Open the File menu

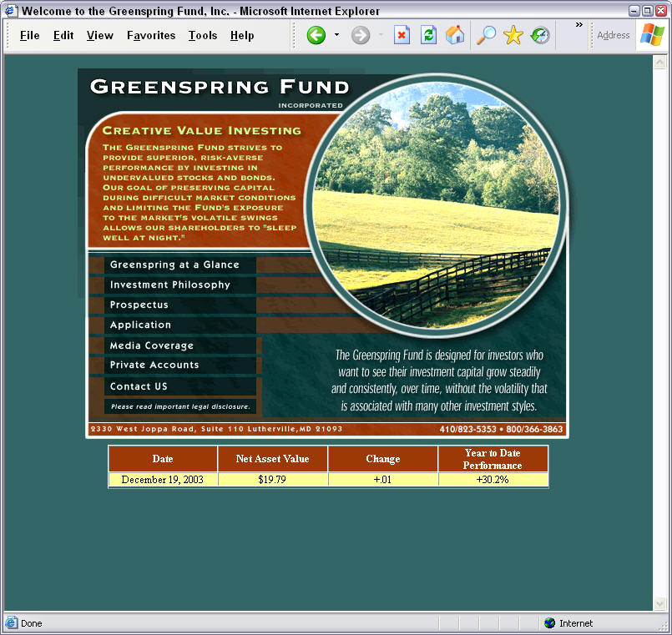pyautogui.click(x=29, y=36)
